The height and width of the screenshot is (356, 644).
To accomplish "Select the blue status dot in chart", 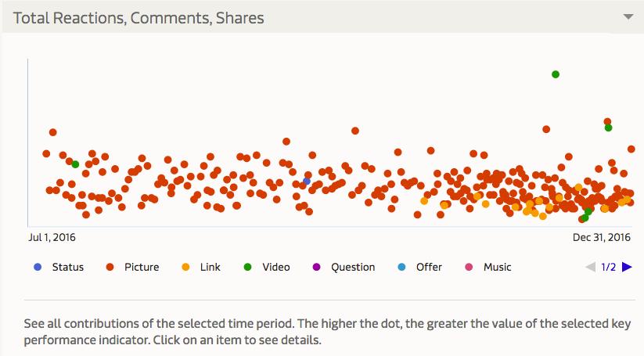I will 307,181.
